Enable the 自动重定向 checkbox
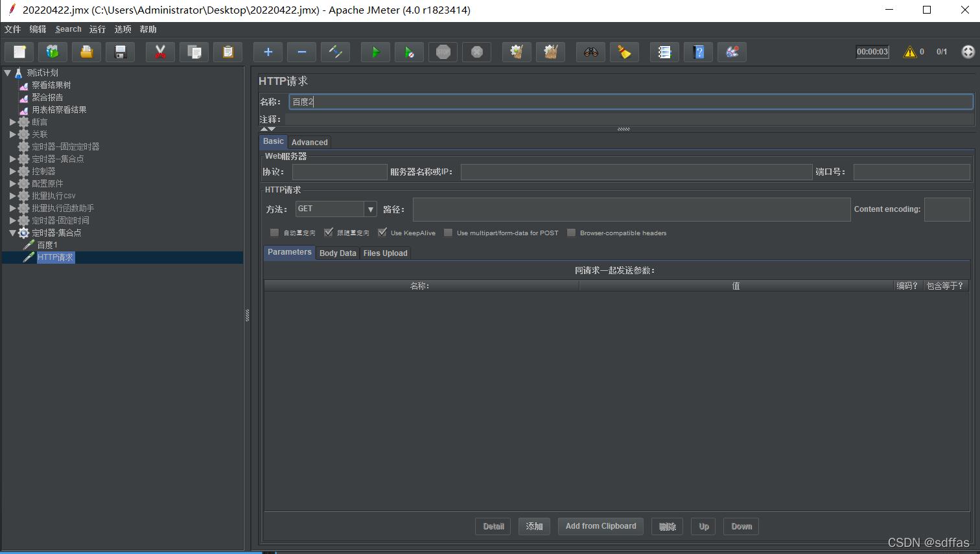This screenshot has height=554, width=980. [274, 233]
